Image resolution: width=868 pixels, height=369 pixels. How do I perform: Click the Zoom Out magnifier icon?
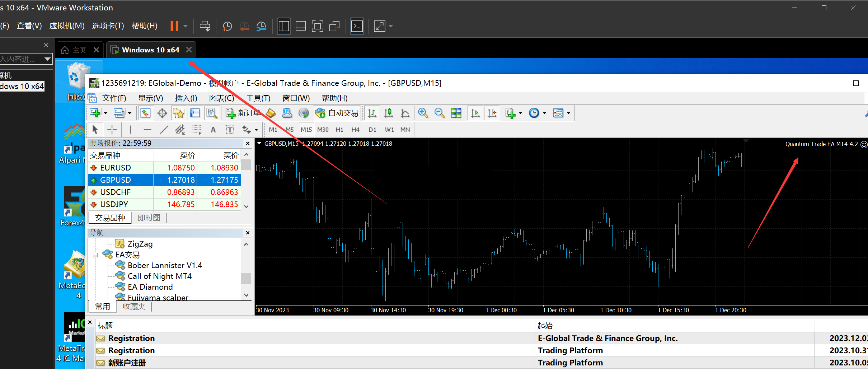click(439, 113)
